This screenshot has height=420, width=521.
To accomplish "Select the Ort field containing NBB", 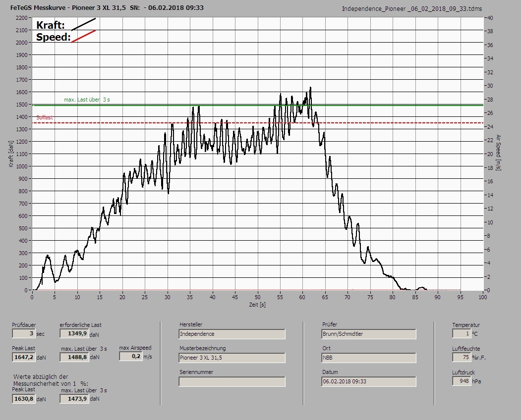I will pyautogui.click(x=369, y=358).
